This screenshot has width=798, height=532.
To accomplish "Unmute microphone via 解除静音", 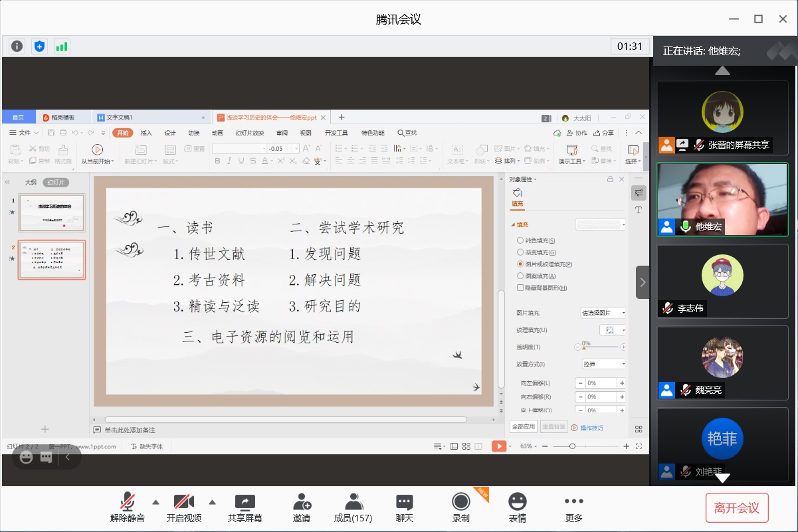I will pyautogui.click(x=127, y=508).
